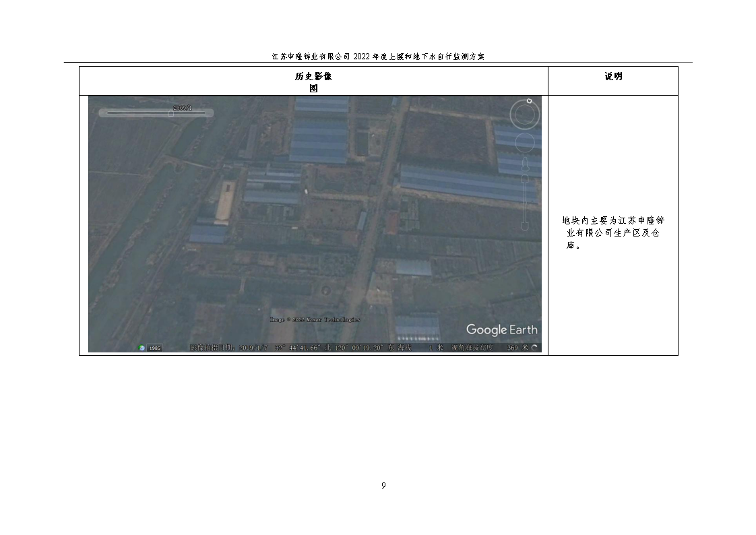Click the 说明 column header
Screen dimensions: 756x535
[612, 76]
